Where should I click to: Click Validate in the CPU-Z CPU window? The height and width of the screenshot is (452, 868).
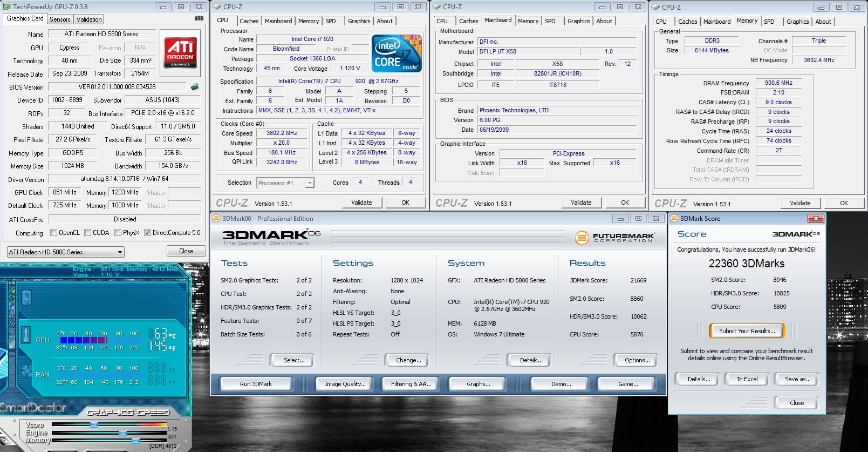click(x=361, y=203)
